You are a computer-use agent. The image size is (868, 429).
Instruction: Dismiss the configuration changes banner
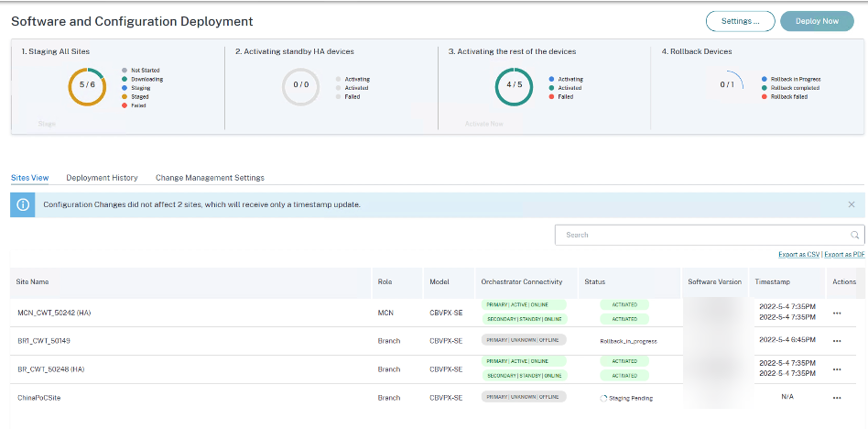852,204
